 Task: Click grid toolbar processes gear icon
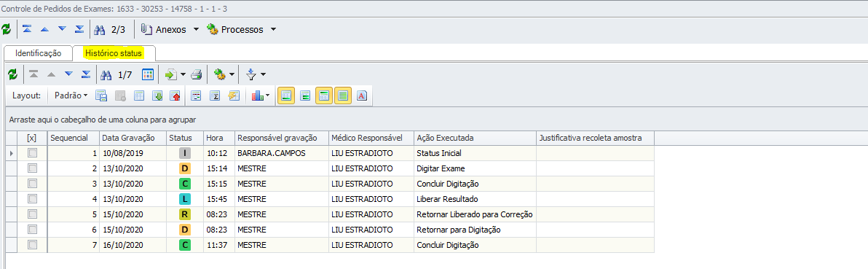[x=220, y=74]
